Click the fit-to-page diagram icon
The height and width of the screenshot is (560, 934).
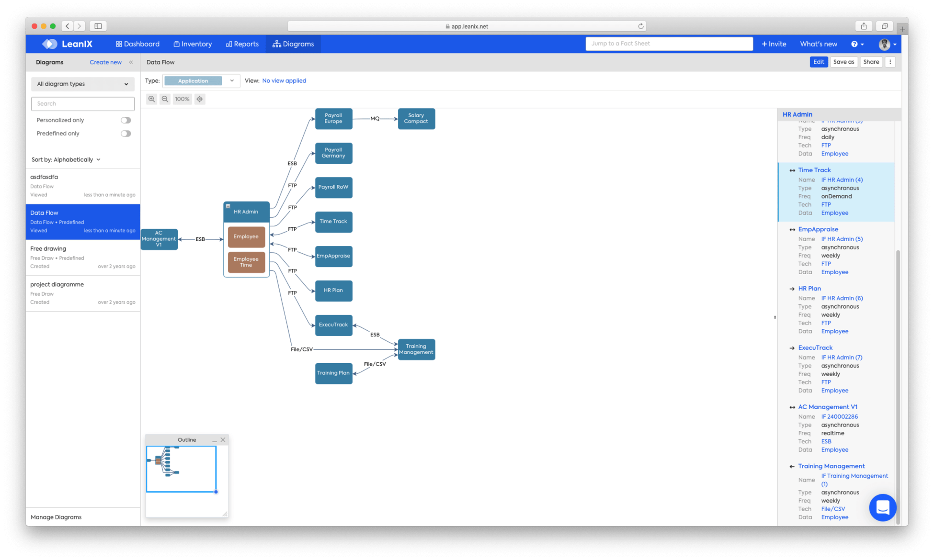199,99
